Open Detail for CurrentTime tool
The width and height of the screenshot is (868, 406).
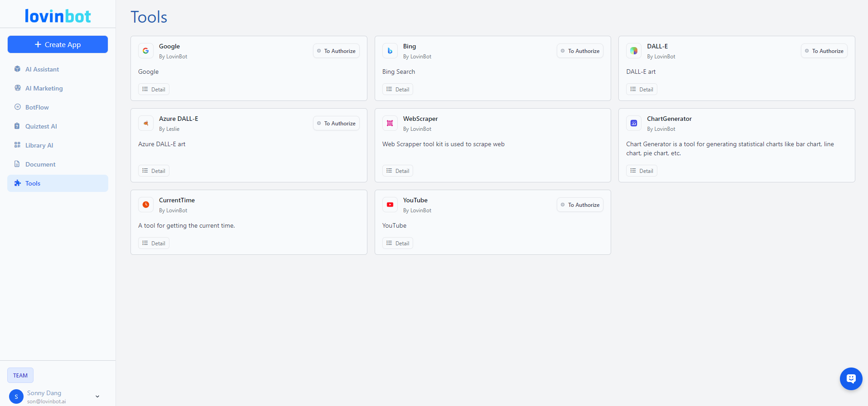154,243
